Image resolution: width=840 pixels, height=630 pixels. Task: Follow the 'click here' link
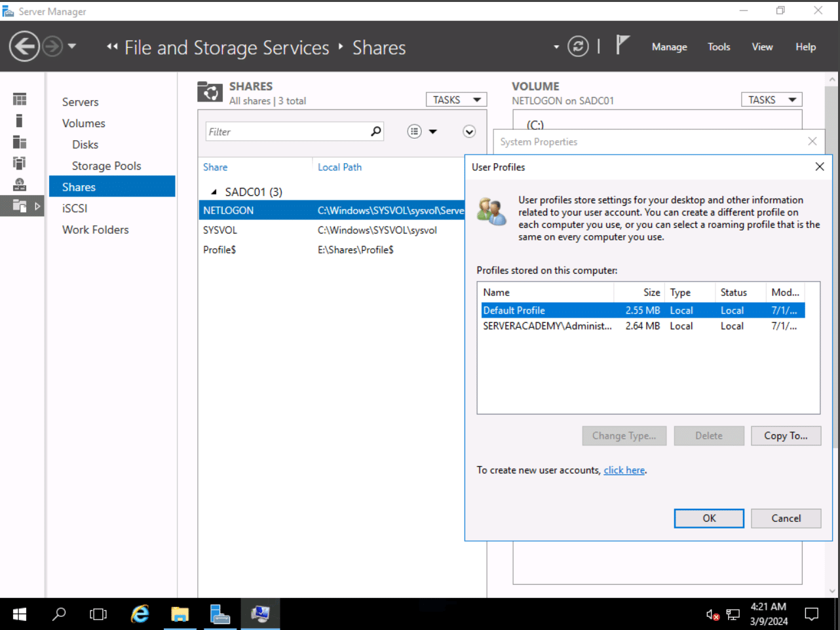[624, 470]
